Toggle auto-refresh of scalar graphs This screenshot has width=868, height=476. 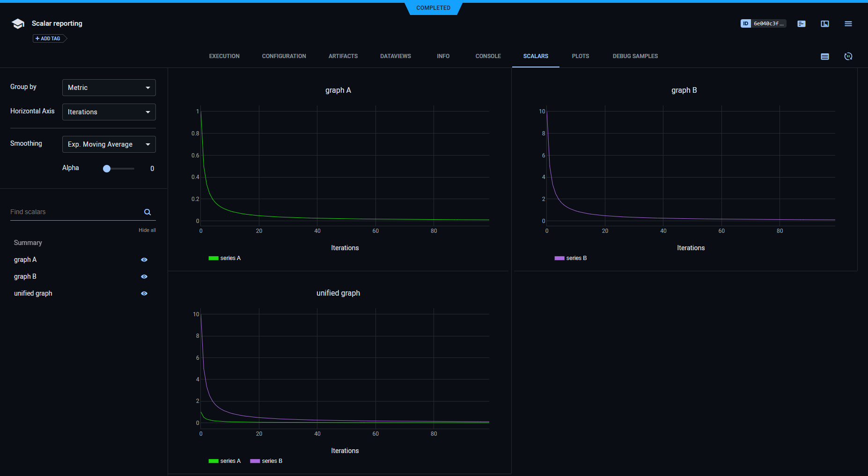(848, 56)
